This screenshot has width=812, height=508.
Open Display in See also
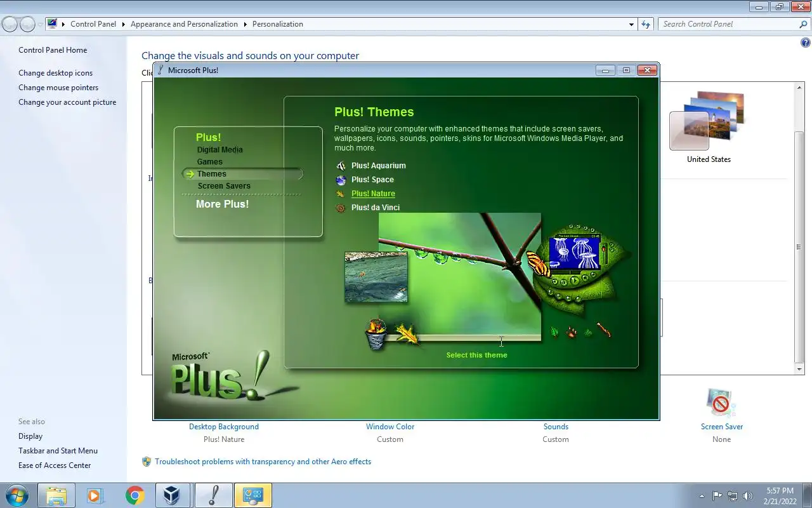coord(30,436)
